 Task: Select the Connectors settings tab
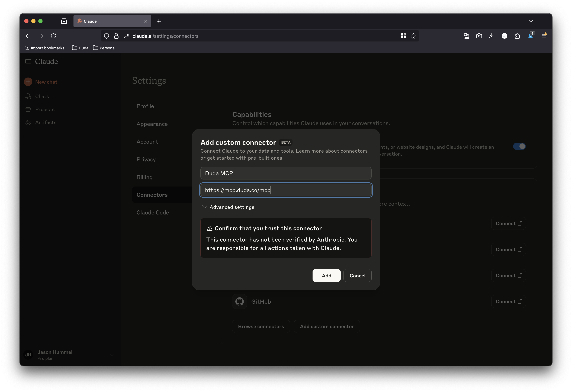click(x=162, y=195)
